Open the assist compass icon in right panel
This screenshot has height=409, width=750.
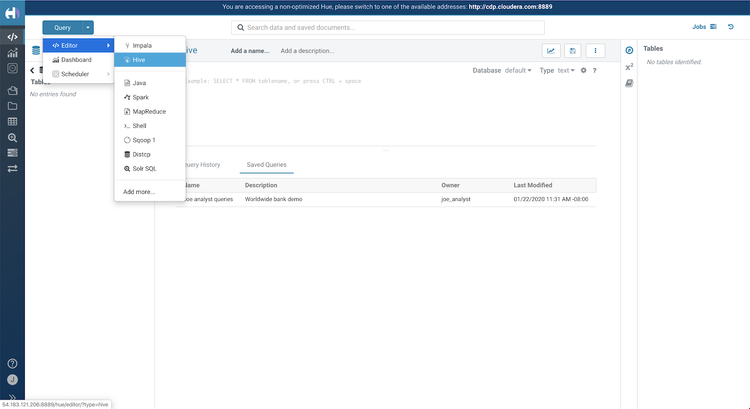pyautogui.click(x=629, y=50)
